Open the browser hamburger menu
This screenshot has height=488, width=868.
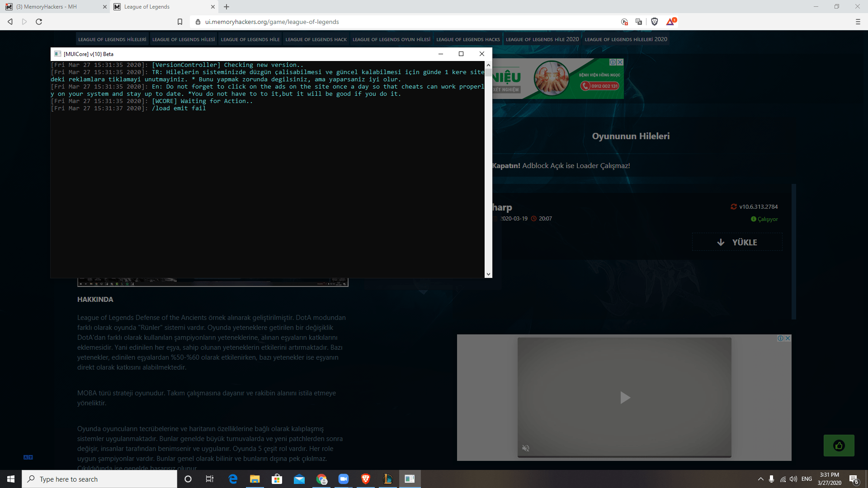858,22
